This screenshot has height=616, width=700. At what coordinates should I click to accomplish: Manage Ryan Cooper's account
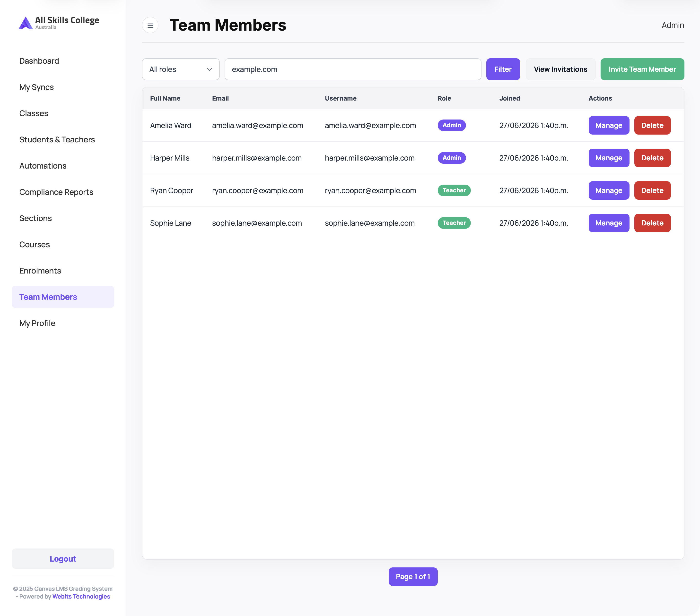click(609, 190)
